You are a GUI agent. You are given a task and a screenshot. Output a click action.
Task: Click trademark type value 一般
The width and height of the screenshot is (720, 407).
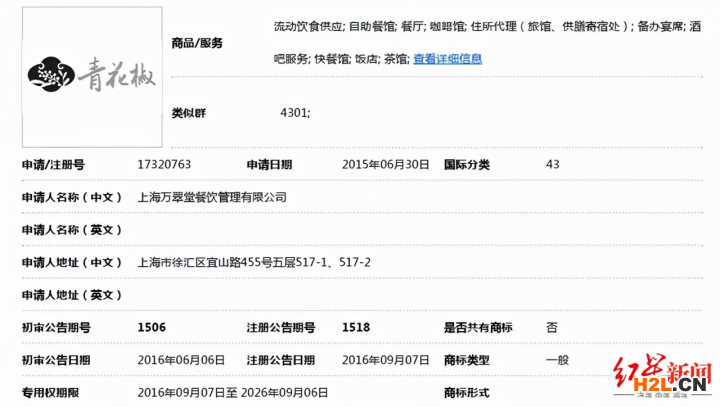(557, 360)
